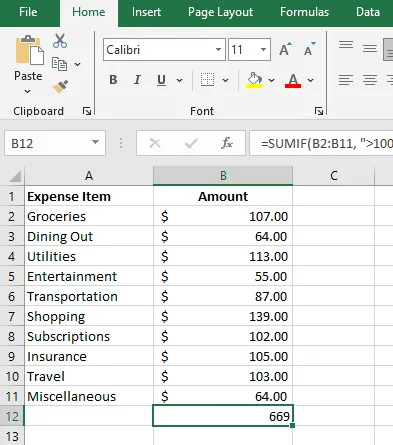Increase font size with larger A
This screenshot has width=393, height=445.
(x=285, y=50)
